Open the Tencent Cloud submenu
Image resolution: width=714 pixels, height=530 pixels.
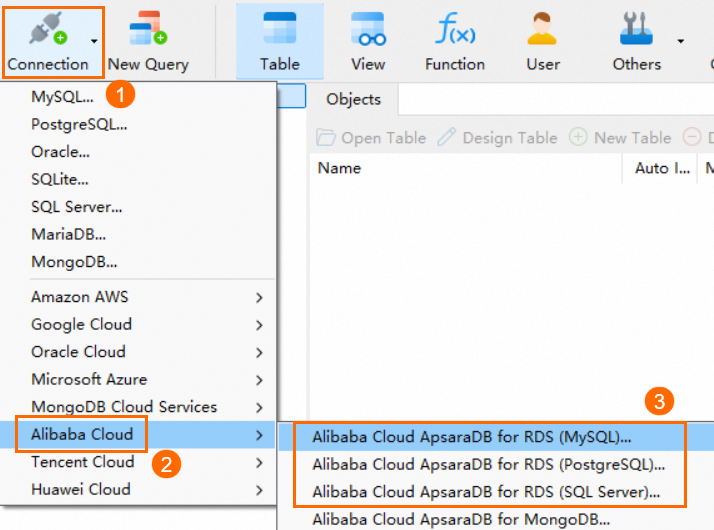tap(138, 462)
